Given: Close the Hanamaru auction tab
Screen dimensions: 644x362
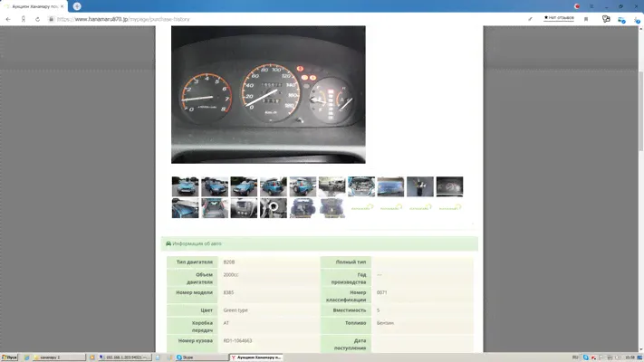Looking at the screenshot, I should tap(62, 6).
